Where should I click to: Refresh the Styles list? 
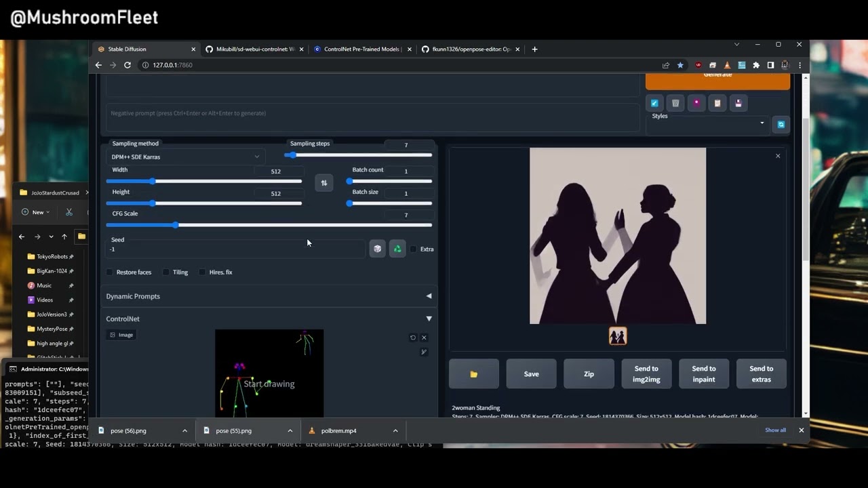(x=781, y=125)
